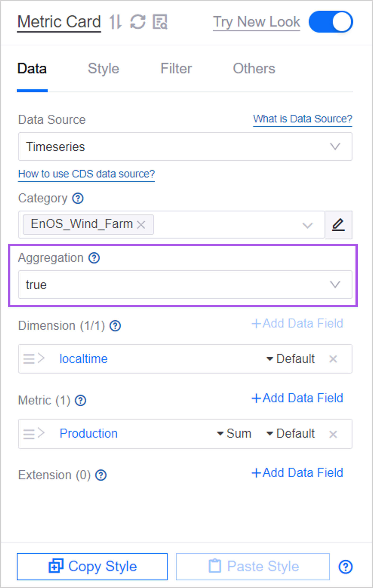Click the refresh icon in header
The width and height of the screenshot is (373, 588).
138,22
